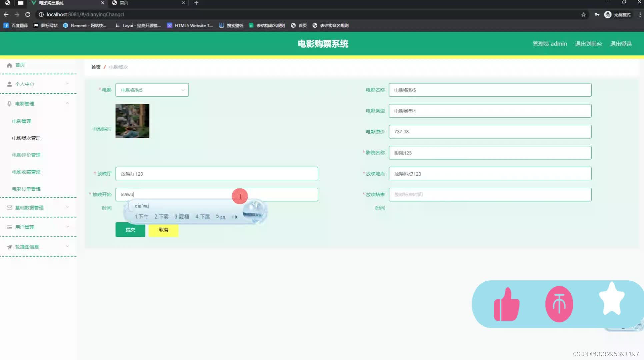Expand the 轮播图信息 menu chevron
The width and height of the screenshot is (644, 360).
tap(67, 246)
